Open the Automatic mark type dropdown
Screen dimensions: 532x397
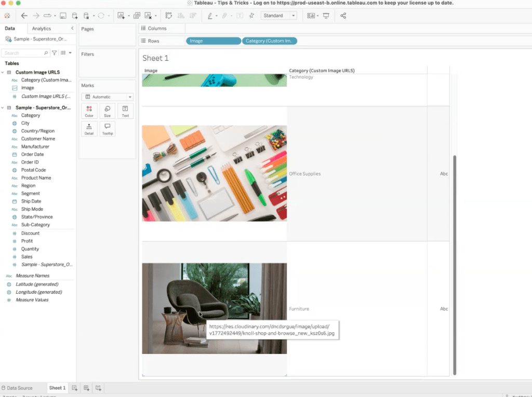pos(107,97)
